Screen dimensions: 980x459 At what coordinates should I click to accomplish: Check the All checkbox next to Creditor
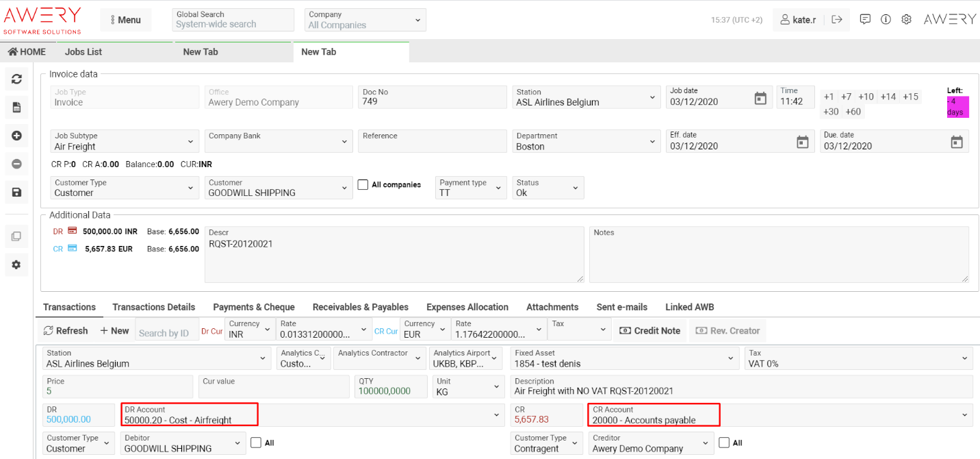click(724, 443)
